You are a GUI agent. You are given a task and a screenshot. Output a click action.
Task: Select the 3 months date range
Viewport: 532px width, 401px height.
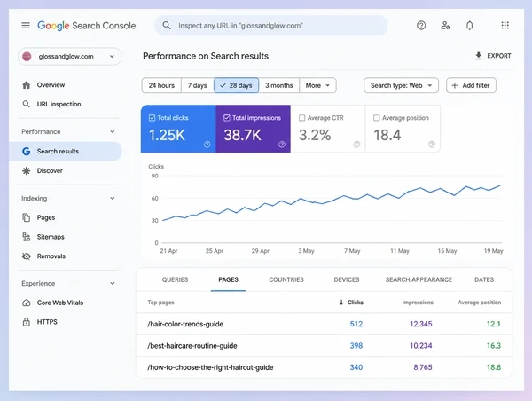point(279,85)
